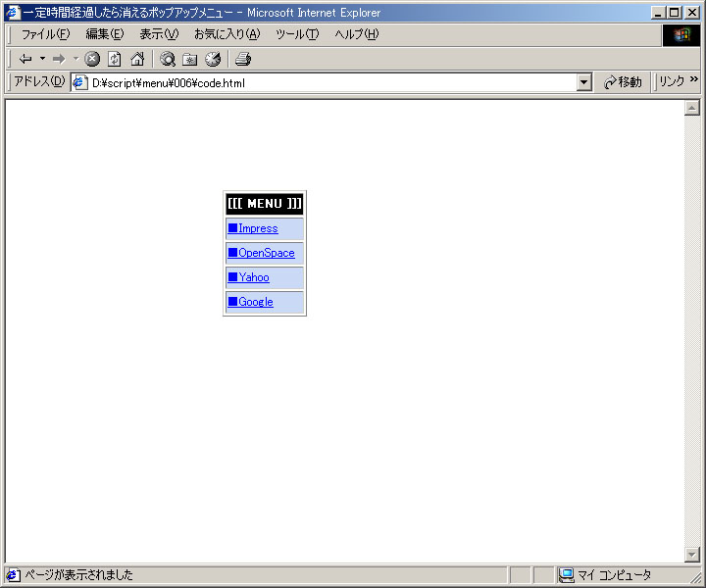The height and width of the screenshot is (588, 706).
Task: Print the page with printer icon
Action: coord(243,59)
